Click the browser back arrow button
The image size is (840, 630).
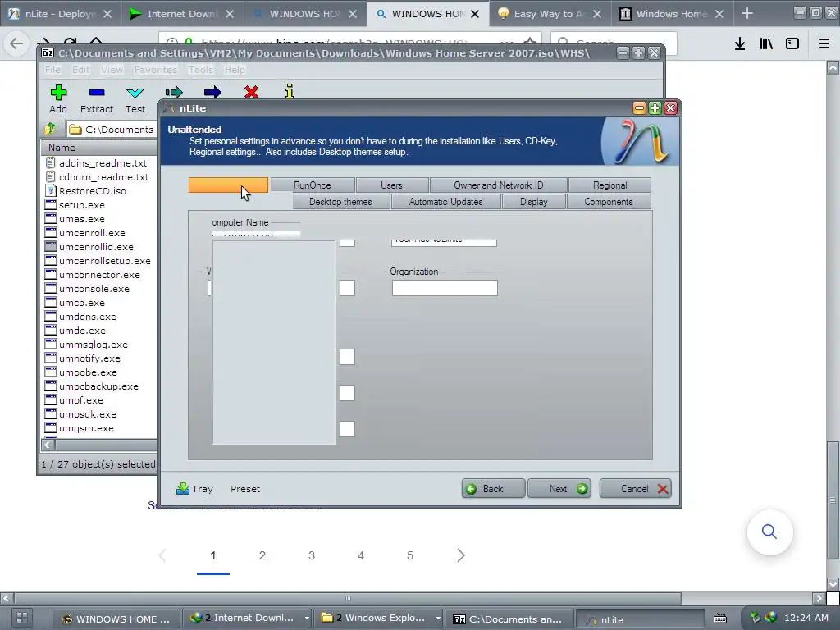click(x=16, y=43)
